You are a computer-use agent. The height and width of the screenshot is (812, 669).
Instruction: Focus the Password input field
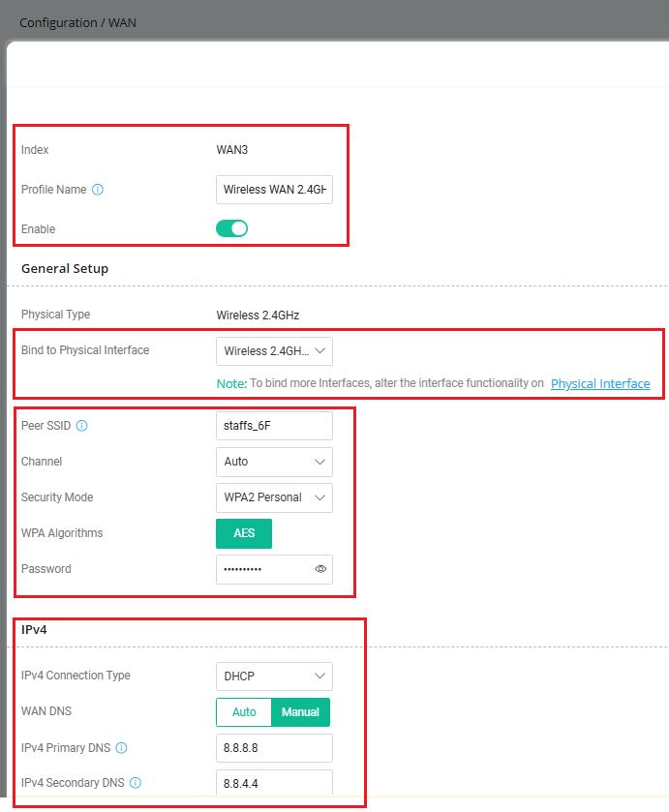(263, 569)
